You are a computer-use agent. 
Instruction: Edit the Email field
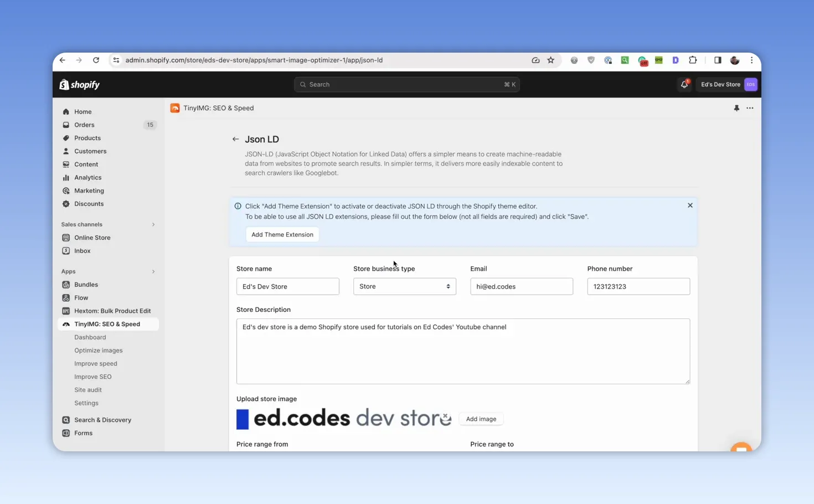(522, 286)
